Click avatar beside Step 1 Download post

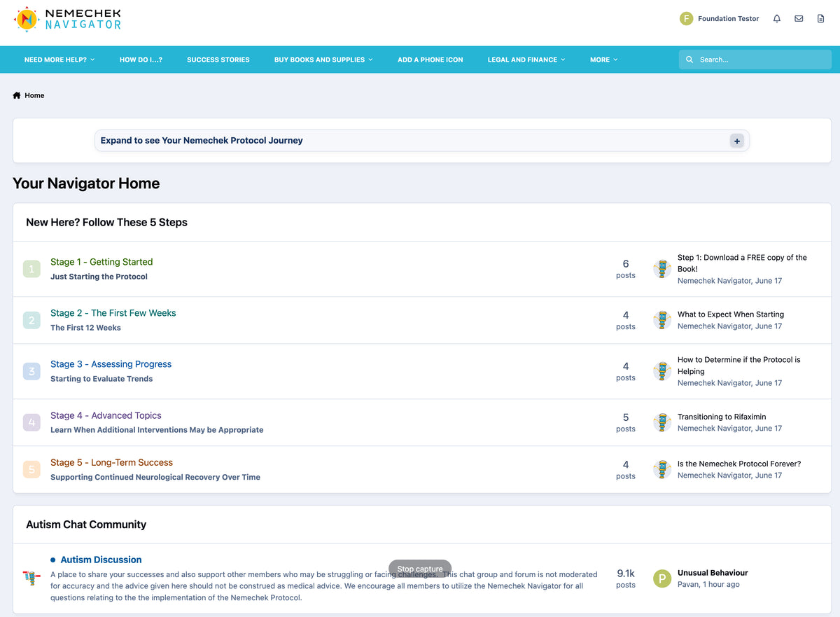pos(662,269)
